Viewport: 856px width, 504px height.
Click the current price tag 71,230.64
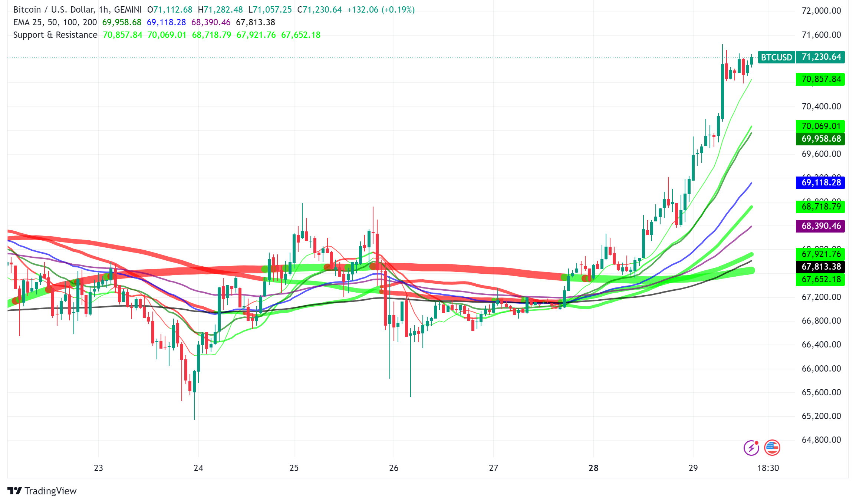pos(820,57)
